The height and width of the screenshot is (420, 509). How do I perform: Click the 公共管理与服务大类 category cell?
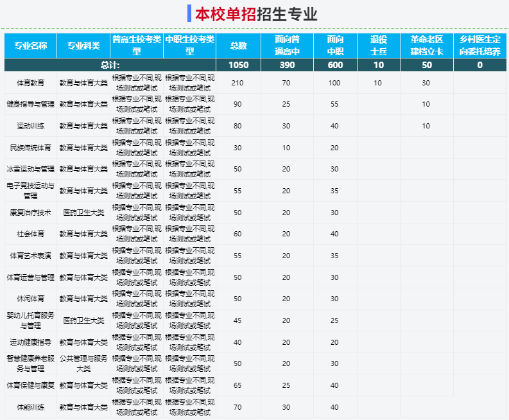click(83, 364)
